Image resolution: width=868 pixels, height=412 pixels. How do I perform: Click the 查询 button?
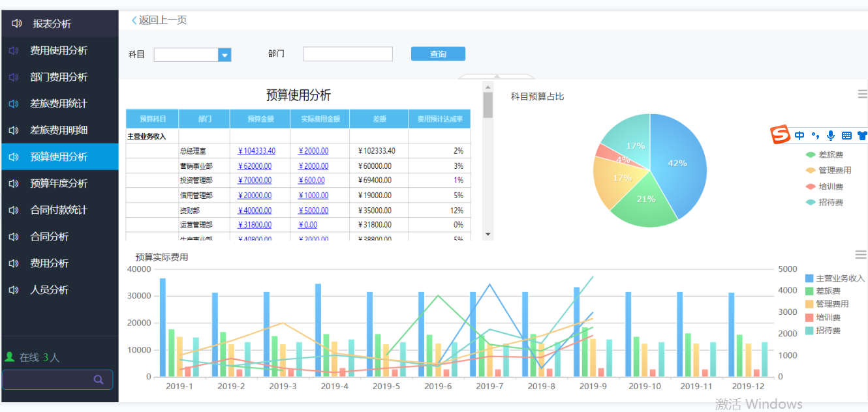(438, 54)
